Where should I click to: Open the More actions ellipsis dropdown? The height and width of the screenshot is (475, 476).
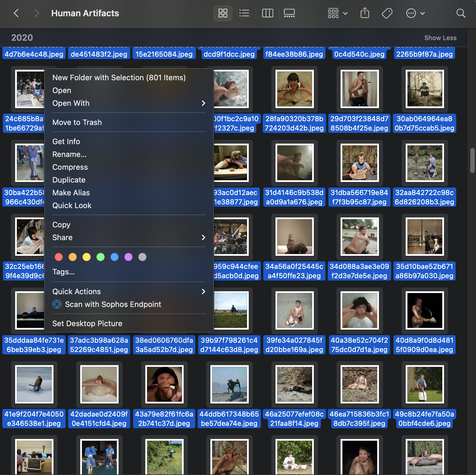415,13
